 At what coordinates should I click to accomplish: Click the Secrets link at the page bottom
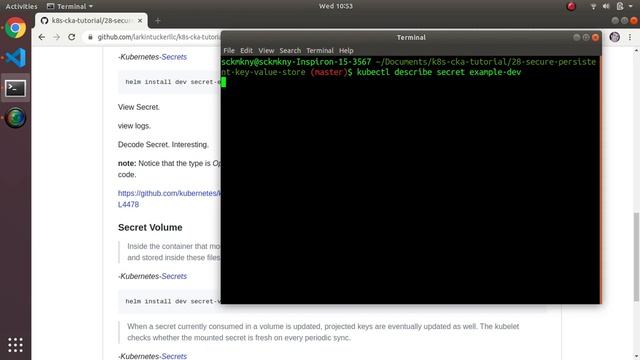click(174, 356)
